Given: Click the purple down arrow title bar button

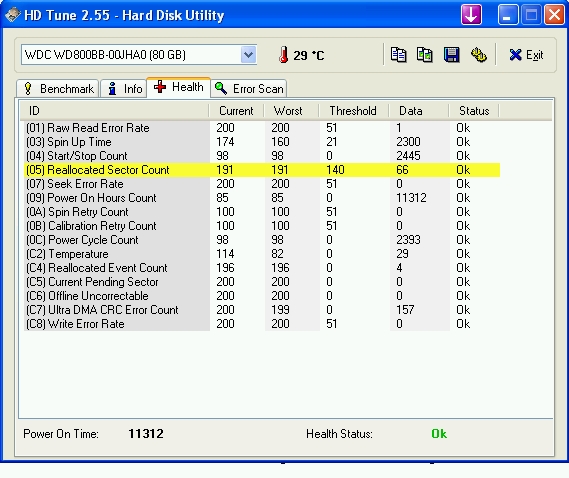Looking at the screenshot, I should click(471, 15).
